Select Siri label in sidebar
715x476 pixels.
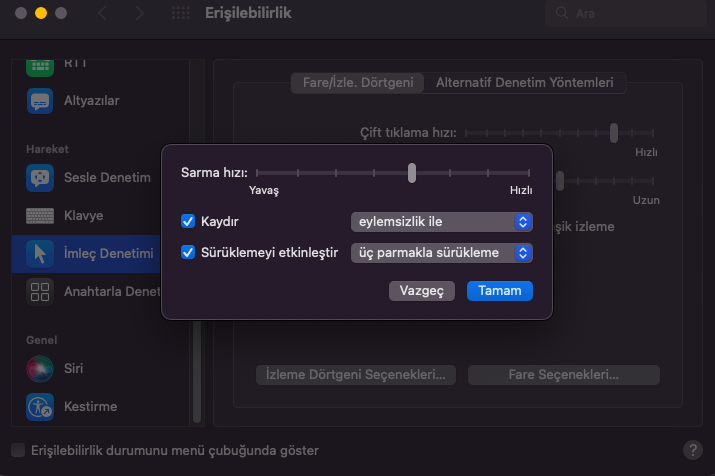(x=73, y=368)
